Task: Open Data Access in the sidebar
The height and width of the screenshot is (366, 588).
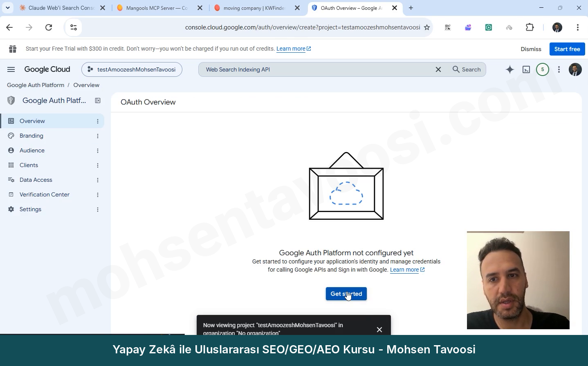Action: point(52,180)
